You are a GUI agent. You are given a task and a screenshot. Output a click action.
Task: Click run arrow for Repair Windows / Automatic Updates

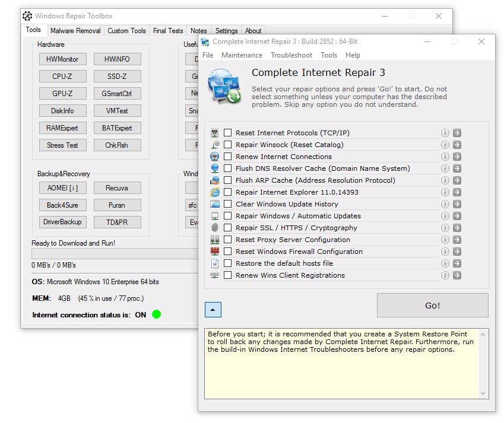tap(457, 216)
